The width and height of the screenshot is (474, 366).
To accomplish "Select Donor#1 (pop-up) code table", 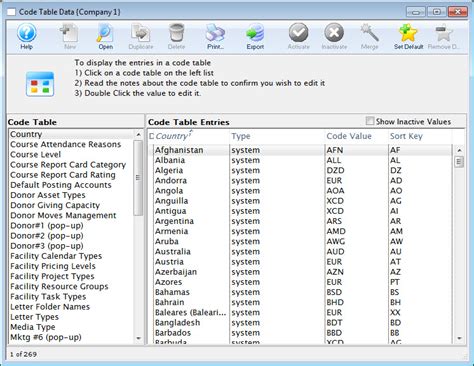I will point(71,226).
